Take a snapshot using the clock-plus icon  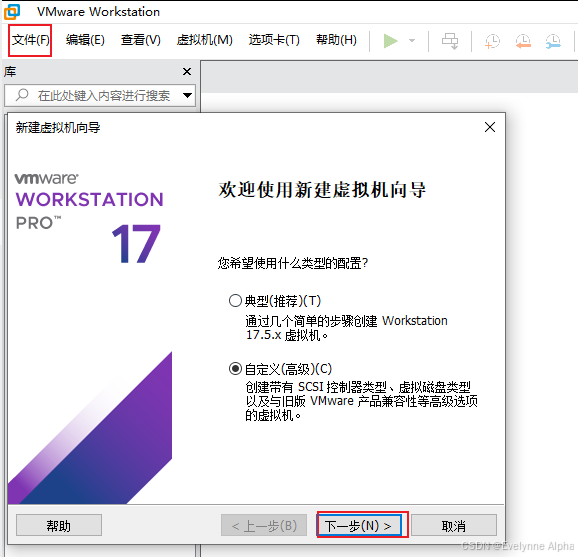pyautogui.click(x=492, y=41)
